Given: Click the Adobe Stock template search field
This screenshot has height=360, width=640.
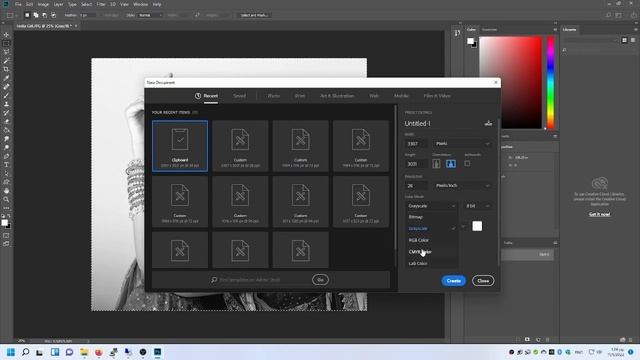Looking at the screenshot, I should (260, 280).
